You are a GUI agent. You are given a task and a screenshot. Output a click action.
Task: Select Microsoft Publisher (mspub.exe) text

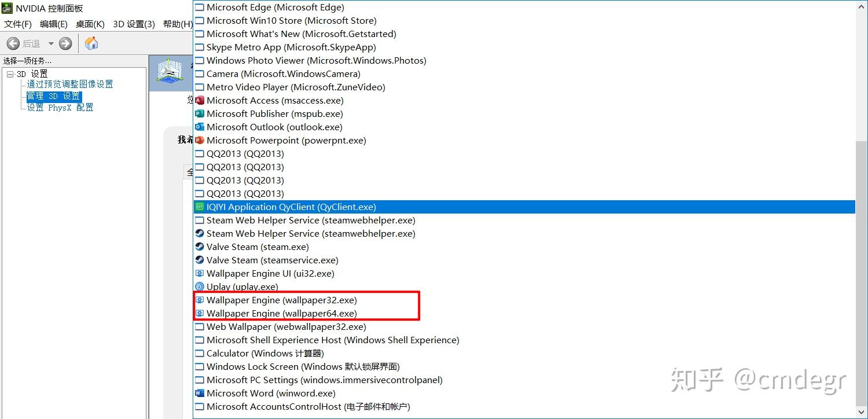275,114
